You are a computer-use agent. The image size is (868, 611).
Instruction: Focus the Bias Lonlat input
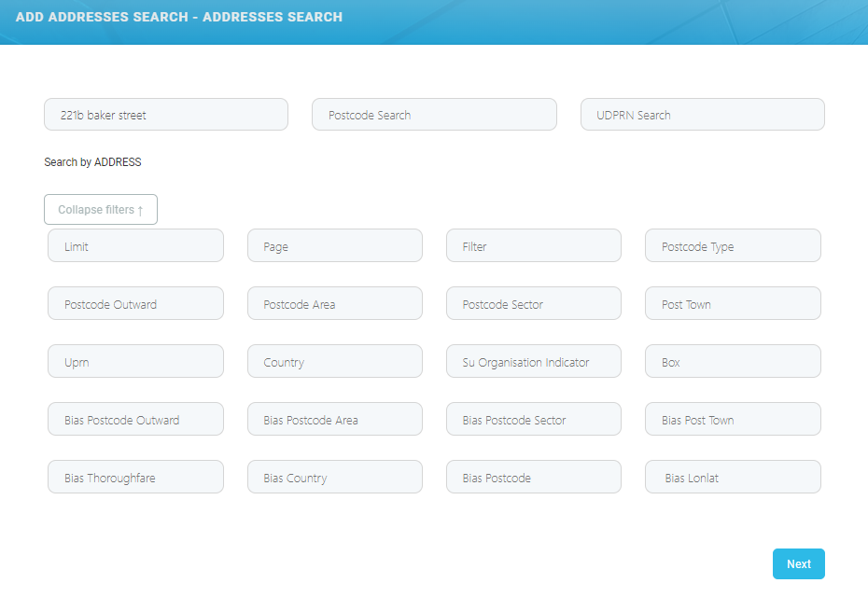(x=733, y=478)
